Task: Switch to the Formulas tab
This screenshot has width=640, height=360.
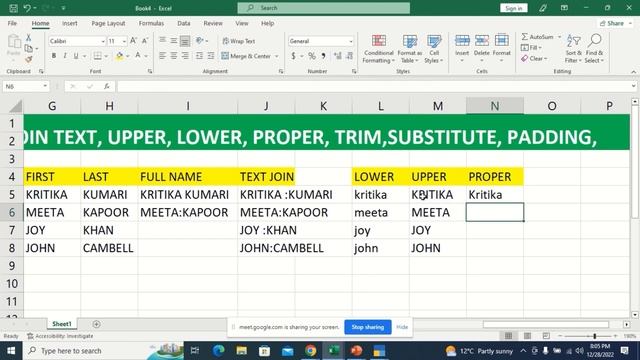Action: pos(151,23)
